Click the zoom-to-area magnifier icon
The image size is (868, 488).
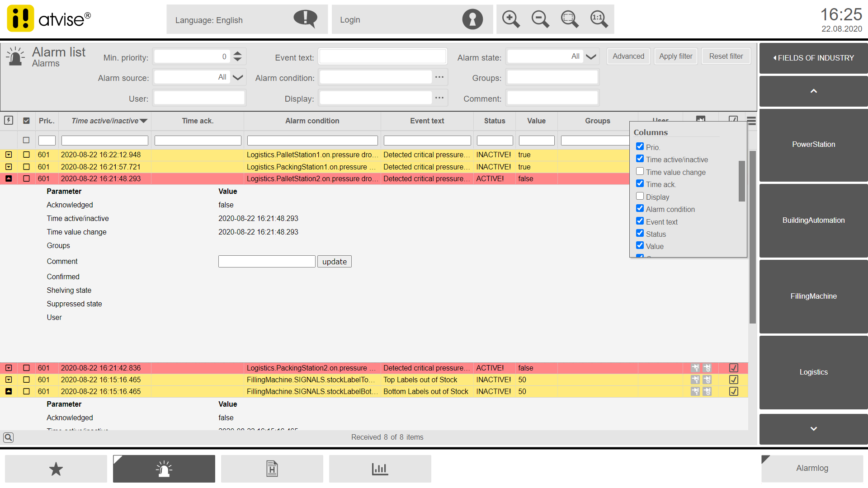coord(570,19)
